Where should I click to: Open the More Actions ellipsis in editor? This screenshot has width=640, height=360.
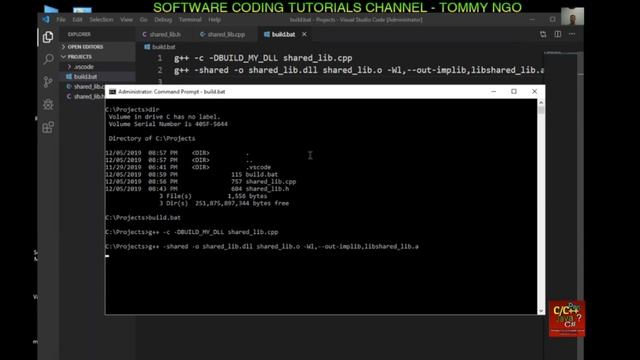click(x=572, y=34)
